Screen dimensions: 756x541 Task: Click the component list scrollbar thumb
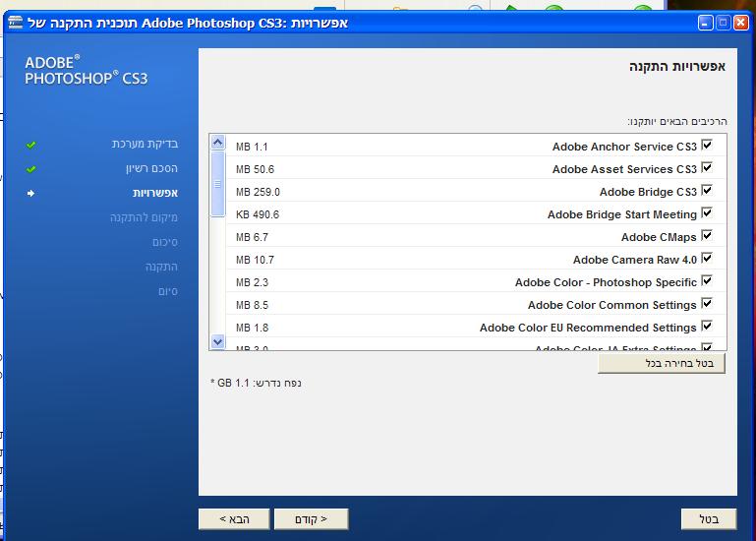(x=218, y=184)
